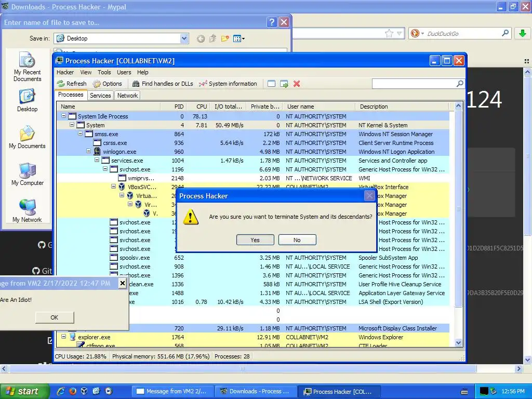Open System information window

point(228,84)
